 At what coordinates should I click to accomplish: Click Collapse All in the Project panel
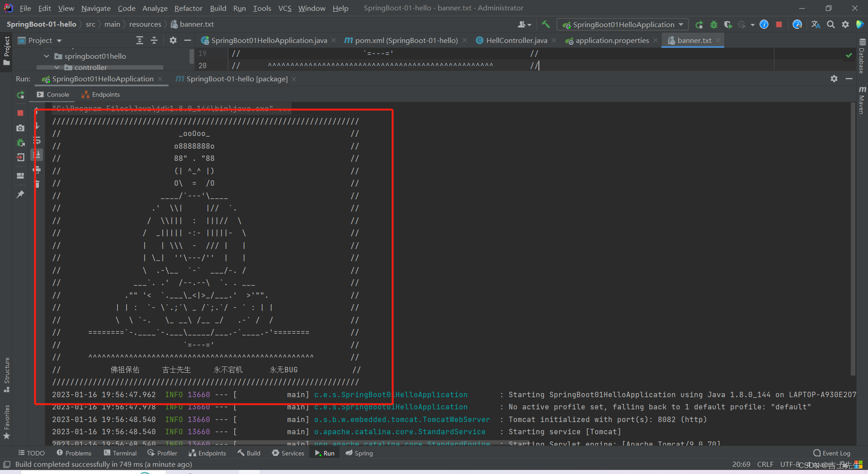pos(154,40)
